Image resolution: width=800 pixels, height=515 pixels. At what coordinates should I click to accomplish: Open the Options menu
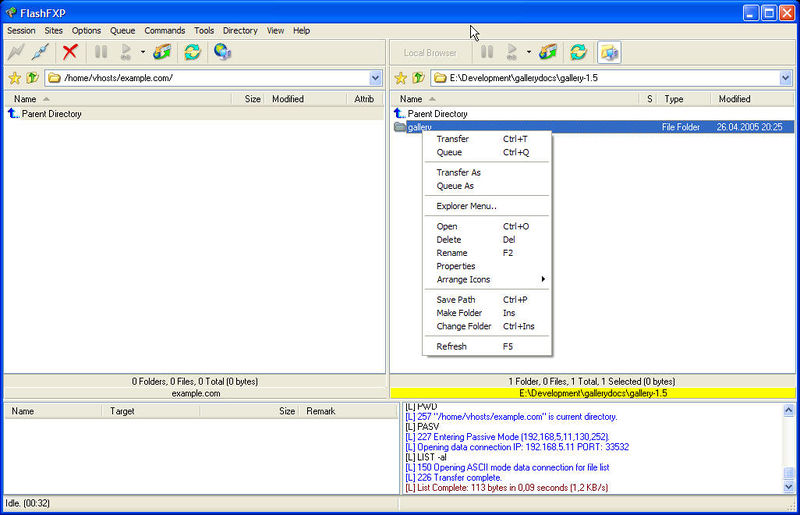click(86, 31)
